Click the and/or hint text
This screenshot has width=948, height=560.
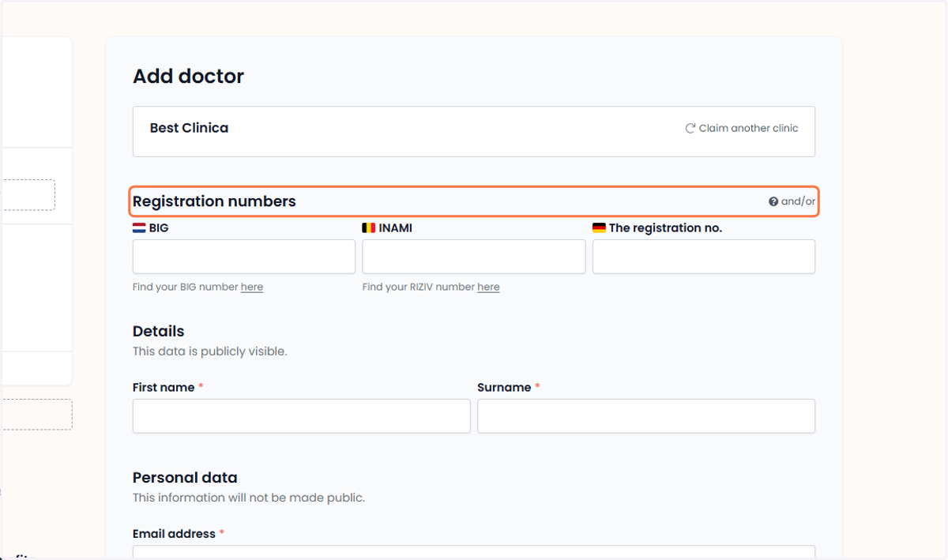click(798, 201)
